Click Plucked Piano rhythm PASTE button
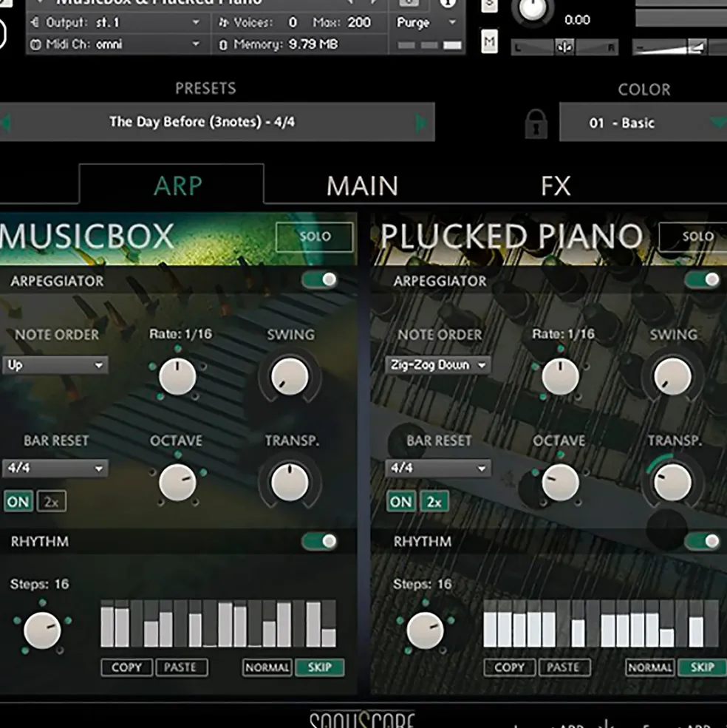Viewport: 727px width, 728px height. pyautogui.click(x=564, y=667)
